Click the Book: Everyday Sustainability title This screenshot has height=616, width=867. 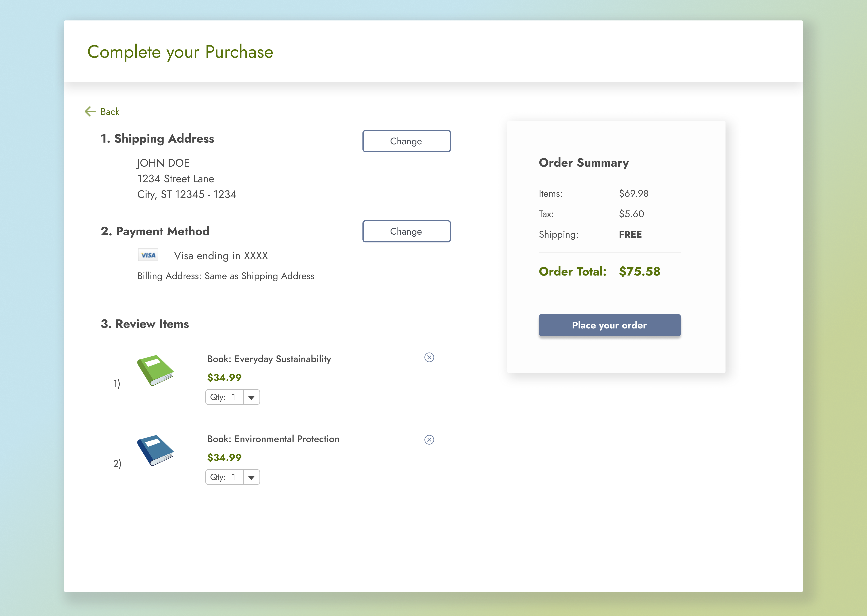[x=269, y=359]
